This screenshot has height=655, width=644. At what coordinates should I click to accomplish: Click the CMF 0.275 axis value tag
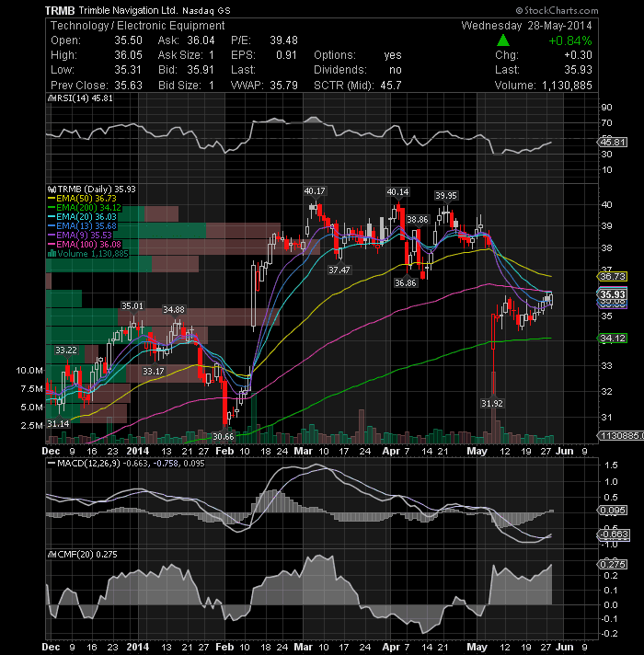pyautogui.click(x=613, y=564)
